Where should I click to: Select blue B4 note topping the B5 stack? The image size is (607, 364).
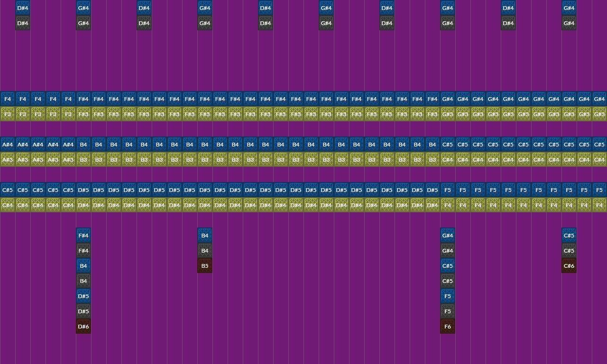tap(205, 235)
